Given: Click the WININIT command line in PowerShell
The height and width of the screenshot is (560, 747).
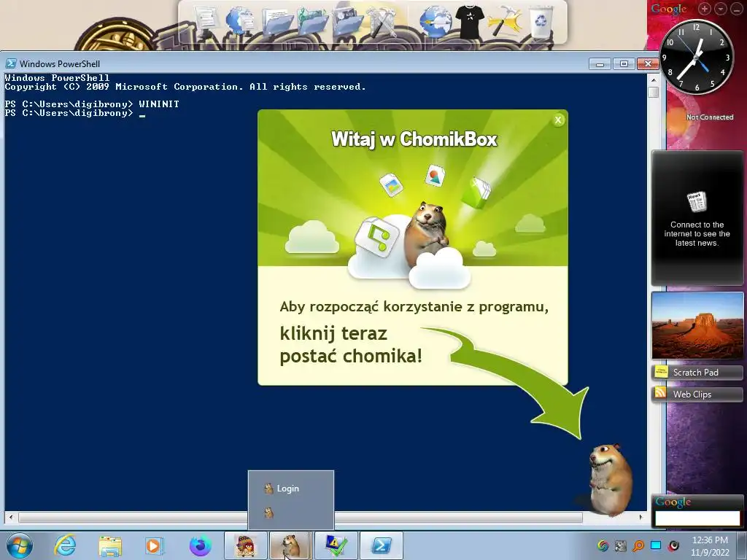Looking at the screenshot, I should click(x=92, y=104).
